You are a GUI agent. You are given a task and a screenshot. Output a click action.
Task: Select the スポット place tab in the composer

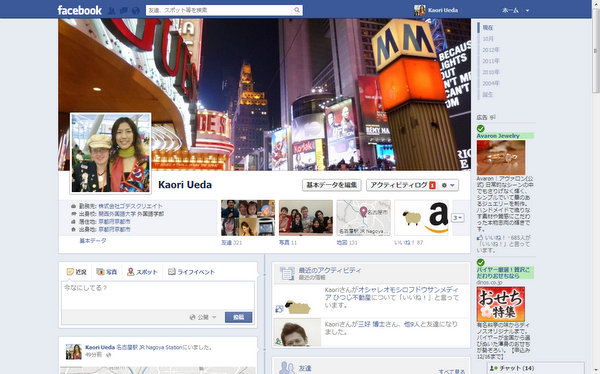[x=142, y=272]
